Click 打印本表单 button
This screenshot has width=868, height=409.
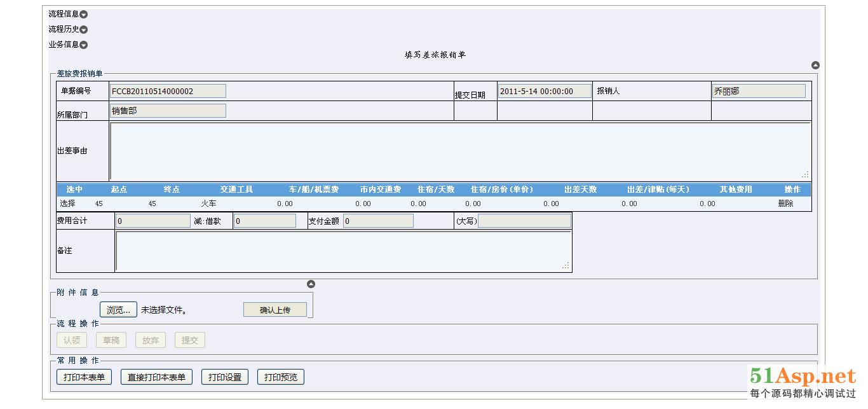(x=84, y=377)
